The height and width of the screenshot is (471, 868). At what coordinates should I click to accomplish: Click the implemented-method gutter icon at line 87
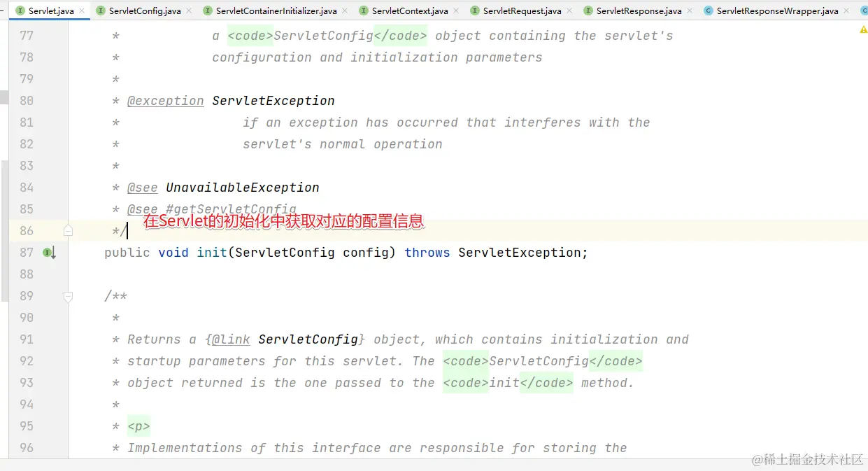coord(49,253)
